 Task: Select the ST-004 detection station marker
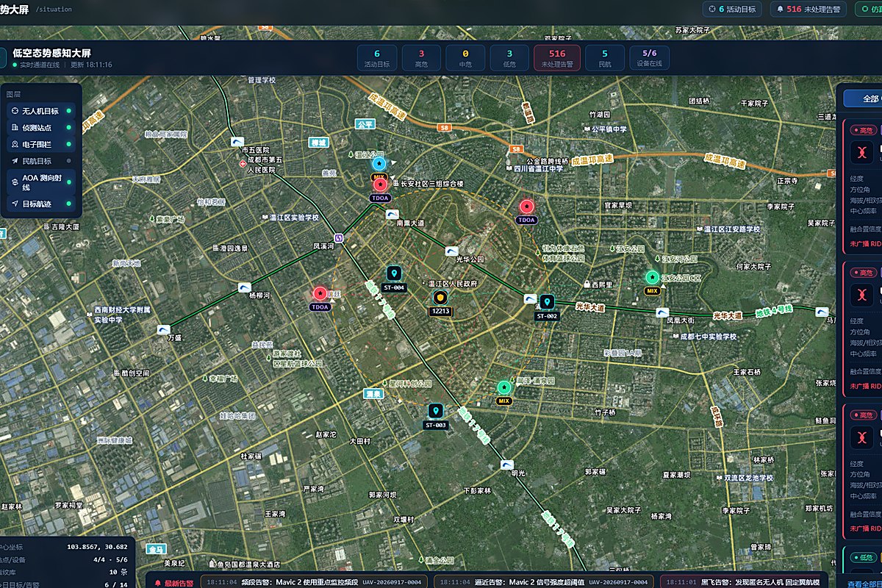click(395, 274)
